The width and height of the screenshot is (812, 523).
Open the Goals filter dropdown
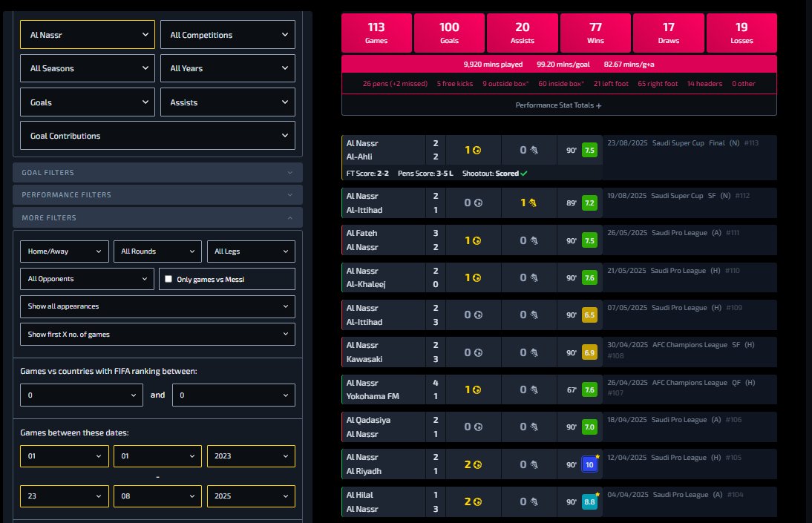[88, 102]
